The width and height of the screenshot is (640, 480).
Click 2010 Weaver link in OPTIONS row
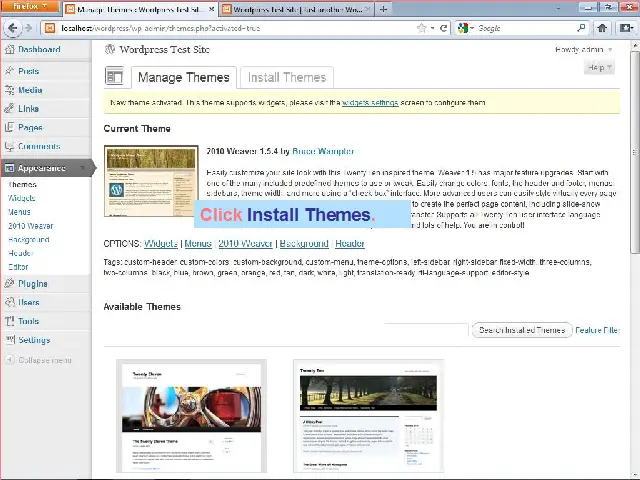tap(245, 244)
